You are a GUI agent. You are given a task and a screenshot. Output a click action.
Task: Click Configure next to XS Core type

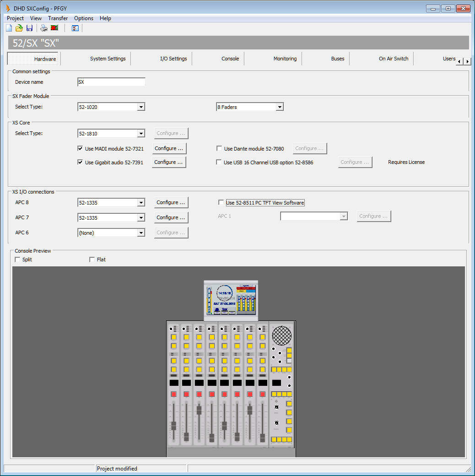(x=171, y=133)
